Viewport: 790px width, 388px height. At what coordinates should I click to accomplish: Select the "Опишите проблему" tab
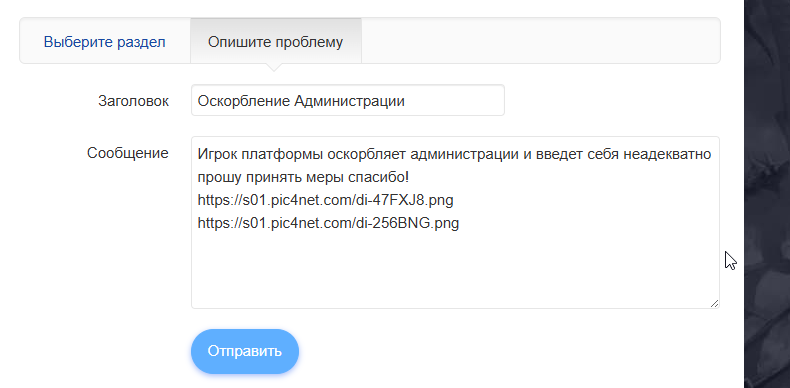(276, 41)
